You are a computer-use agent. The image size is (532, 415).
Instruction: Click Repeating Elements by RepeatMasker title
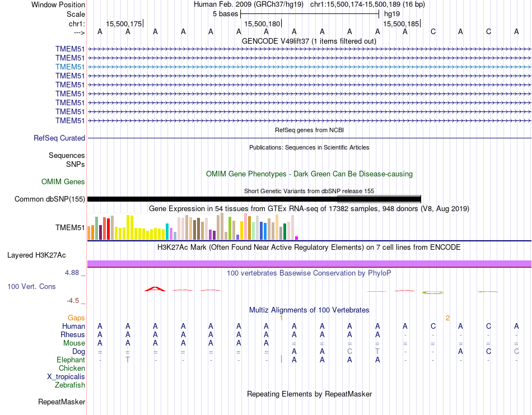[309, 394]
